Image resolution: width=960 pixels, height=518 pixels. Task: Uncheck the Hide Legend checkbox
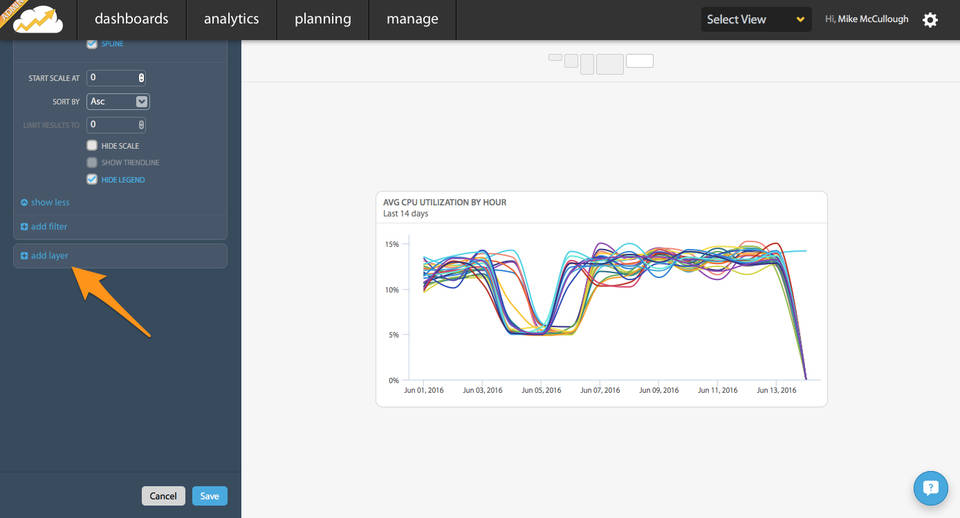(x=92, y=180)
